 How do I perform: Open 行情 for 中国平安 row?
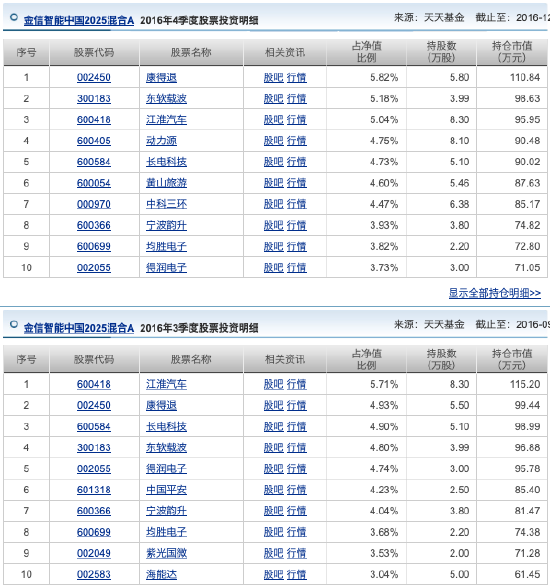point(297,490)
